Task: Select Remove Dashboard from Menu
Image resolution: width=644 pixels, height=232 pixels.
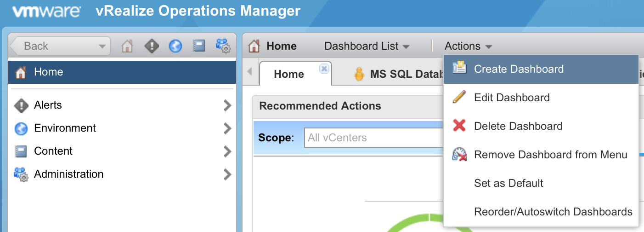Action: pos(550,155)
